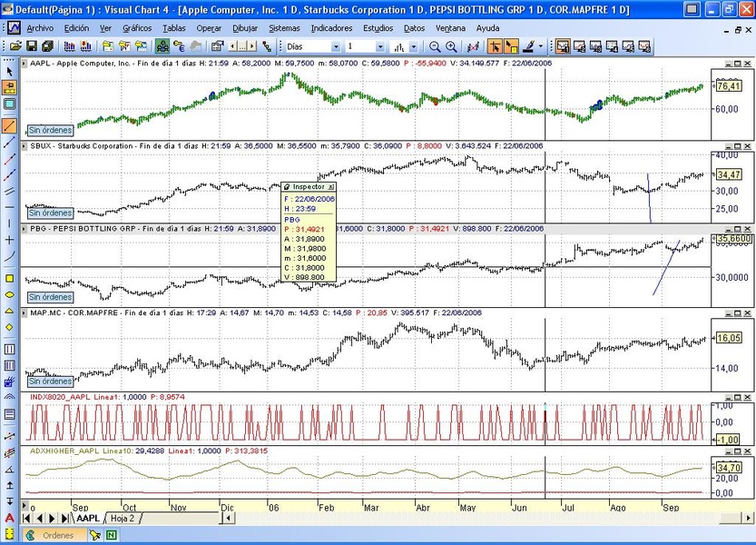Click the zoom out magnifier icon
This screenshot has width=756, height=545.
coord(435,47)
